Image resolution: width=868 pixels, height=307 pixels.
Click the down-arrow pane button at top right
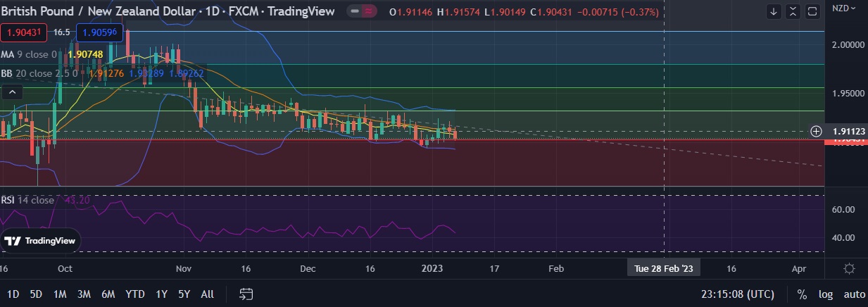coord(774,11)
